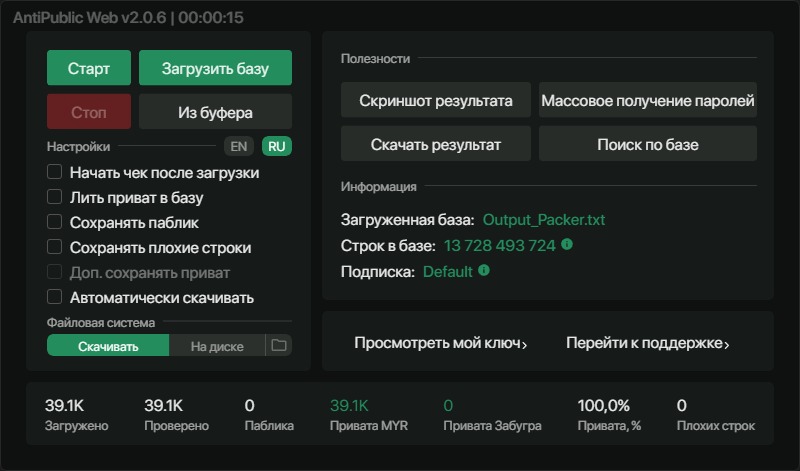This screenshot has width=800, height=471.
Task: Check the Сохранять паблик option
Action: pyautogui.click(x=55, y=222)
